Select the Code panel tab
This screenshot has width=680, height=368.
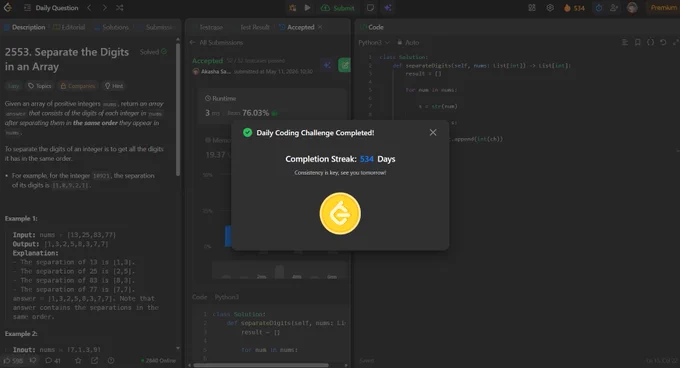click(x=372, y=27)
